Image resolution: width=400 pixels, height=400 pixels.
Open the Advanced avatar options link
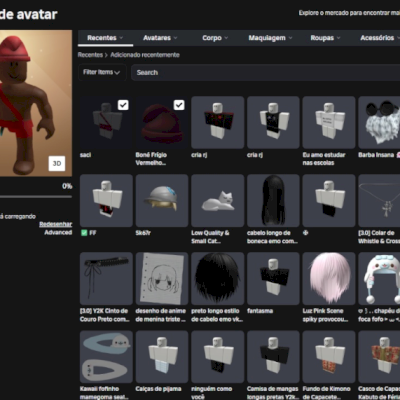[58, 232]
